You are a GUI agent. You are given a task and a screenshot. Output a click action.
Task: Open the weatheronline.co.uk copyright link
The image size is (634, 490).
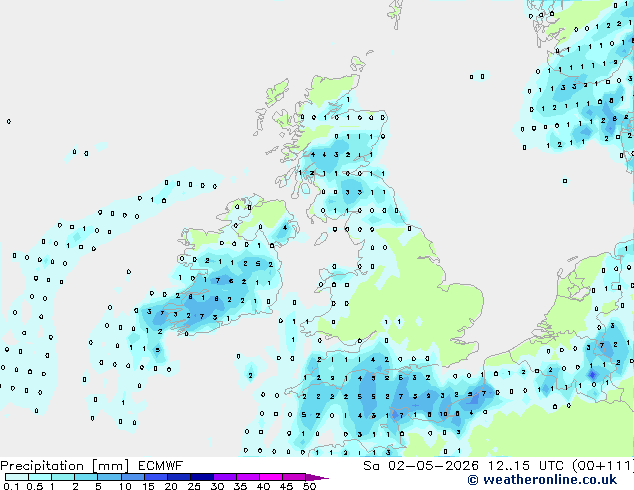coord(542,480)
